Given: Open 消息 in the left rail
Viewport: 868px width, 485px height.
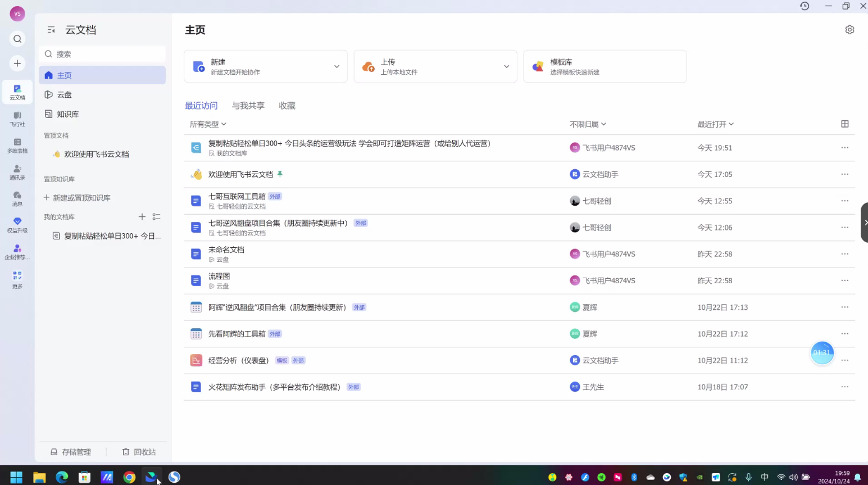Looking at the screenshot, I should click(17, 199).
